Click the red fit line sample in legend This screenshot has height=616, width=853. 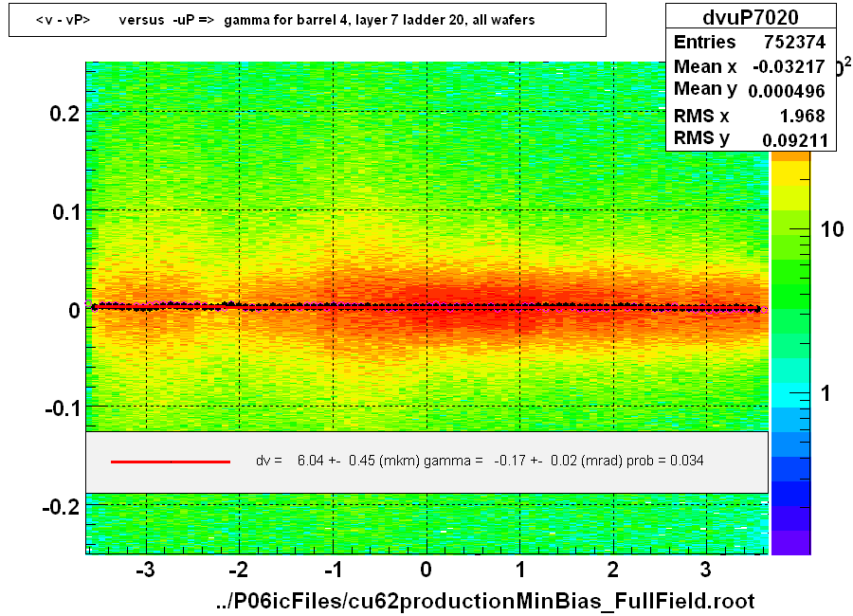[x=171, y=462]
